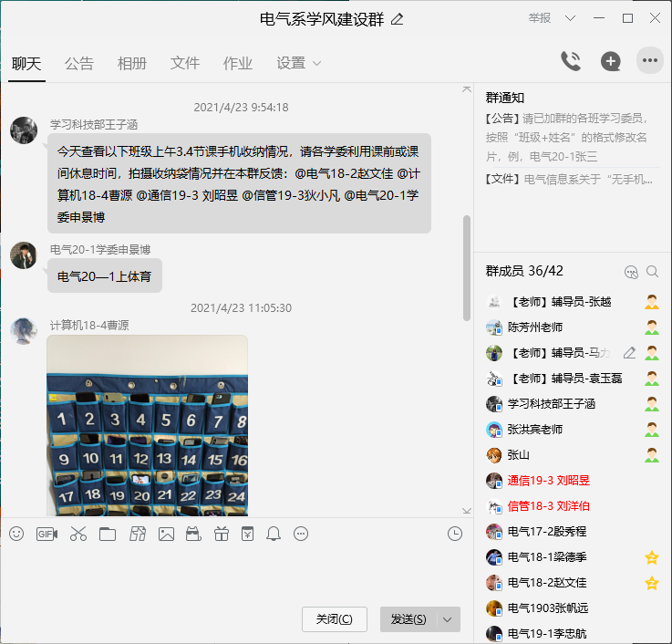Open the send options dropdown arrow

(x=448, y=619)
